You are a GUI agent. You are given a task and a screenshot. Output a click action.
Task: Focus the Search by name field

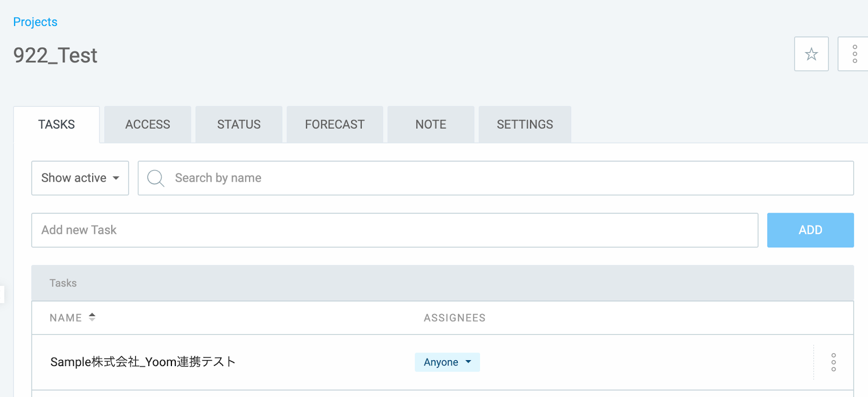(496, 178)
